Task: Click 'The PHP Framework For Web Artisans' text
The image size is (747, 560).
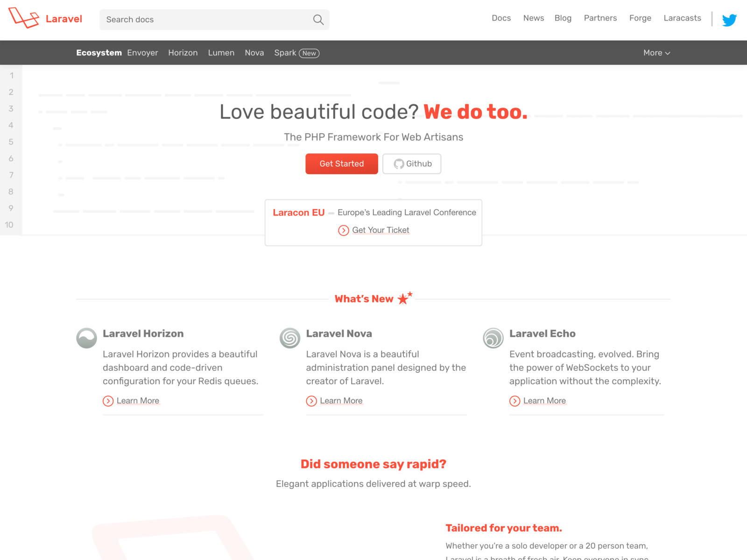Action: (x=373, y=137)
